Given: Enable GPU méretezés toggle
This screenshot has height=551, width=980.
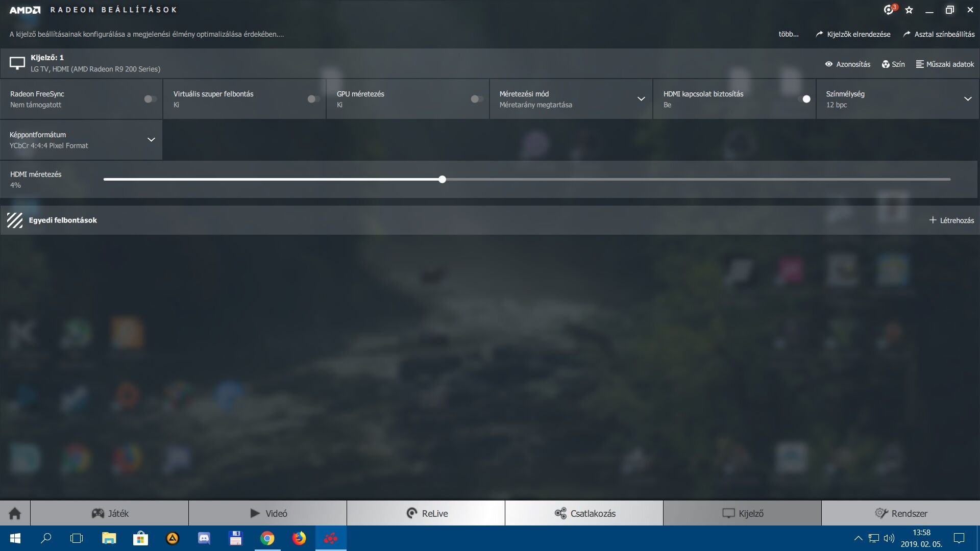Looking at the screenshot, I should click(x=477, y=99).
